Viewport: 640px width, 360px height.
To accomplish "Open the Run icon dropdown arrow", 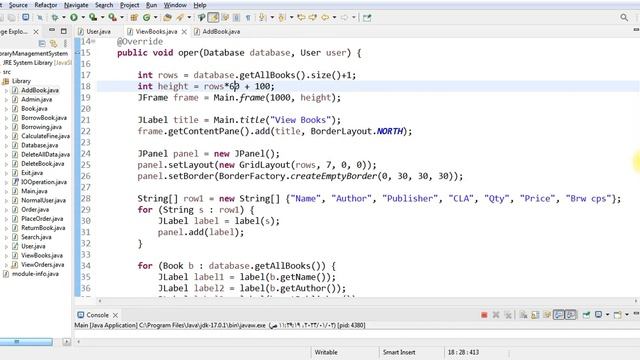I will (83, 18).
